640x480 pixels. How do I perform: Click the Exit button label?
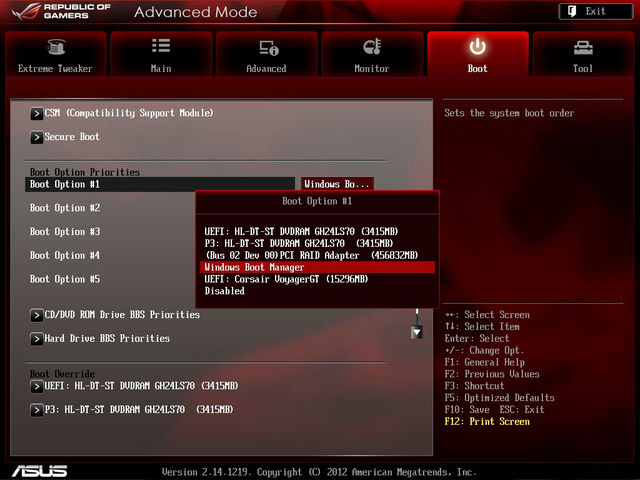coord(596,11)
